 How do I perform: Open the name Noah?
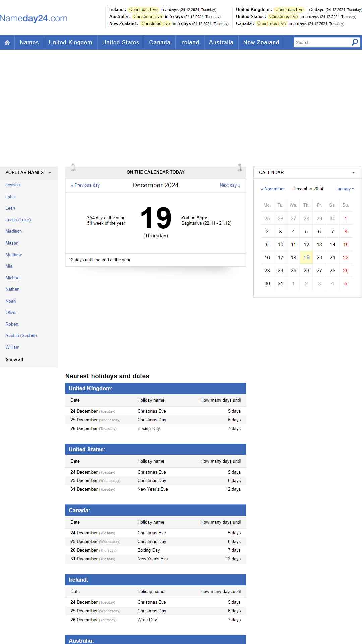[x=11, y=301]
